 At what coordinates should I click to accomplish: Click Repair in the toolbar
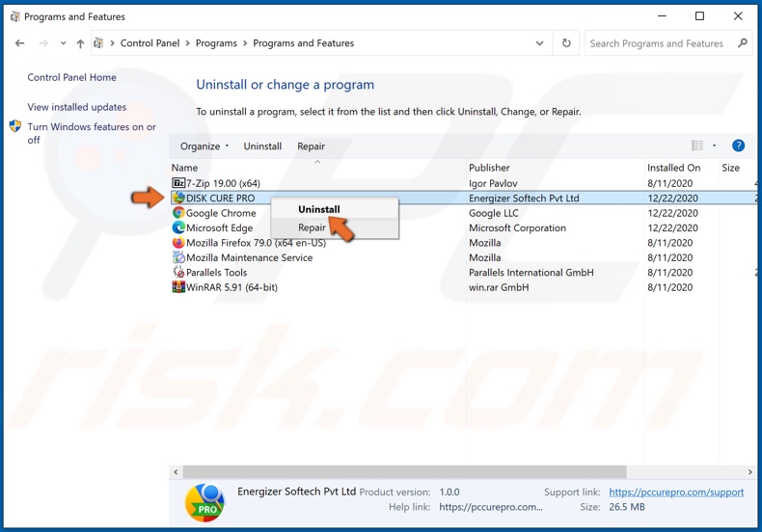pyautogui.click(x=311, y=146)
